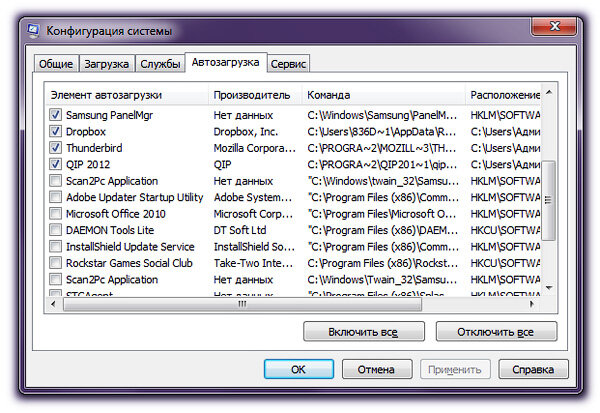This screenshot has height=413, width=600.
Task: Select the Thunderbird entry name
Action: [x=94, y=148]
